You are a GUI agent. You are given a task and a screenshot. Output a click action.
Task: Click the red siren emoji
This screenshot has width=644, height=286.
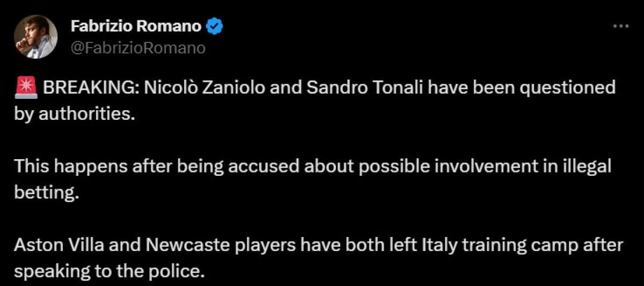[x=26, y=89]
